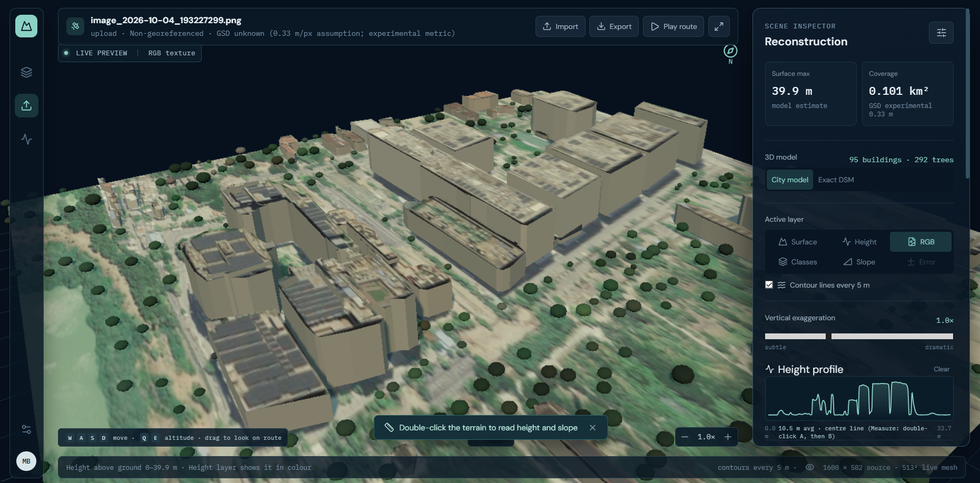
Task: Click the Surface max 39.9 m card
Action: 811,94
